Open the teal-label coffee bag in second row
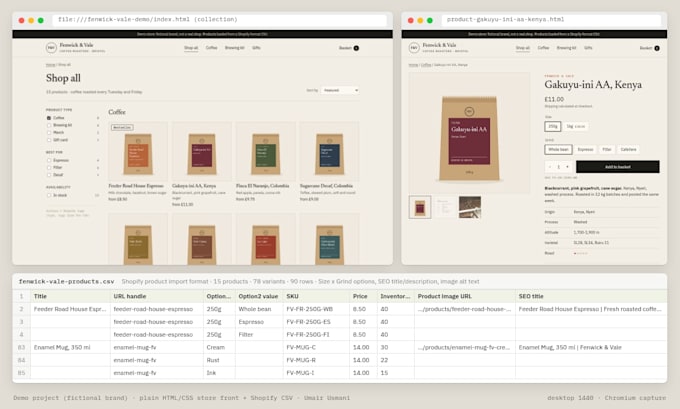 [x=329, y=239]
